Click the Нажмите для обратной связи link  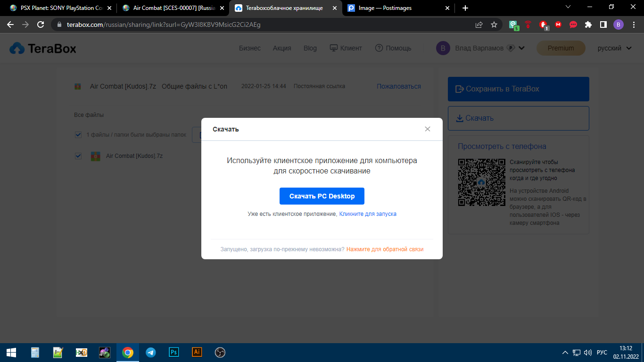point(385,249)
